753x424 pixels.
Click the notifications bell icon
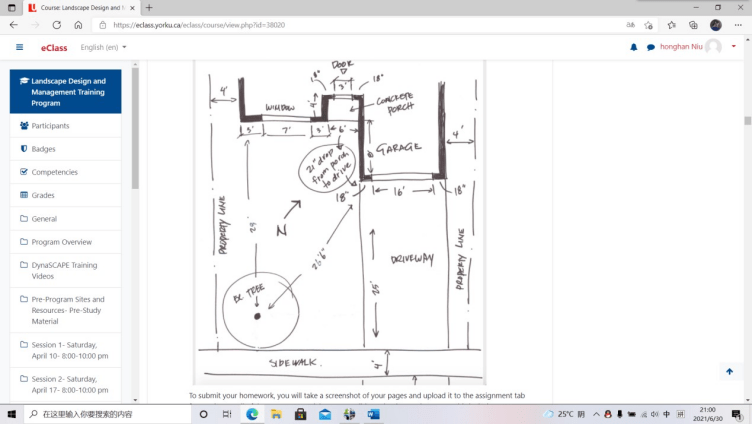click(633, 47)
